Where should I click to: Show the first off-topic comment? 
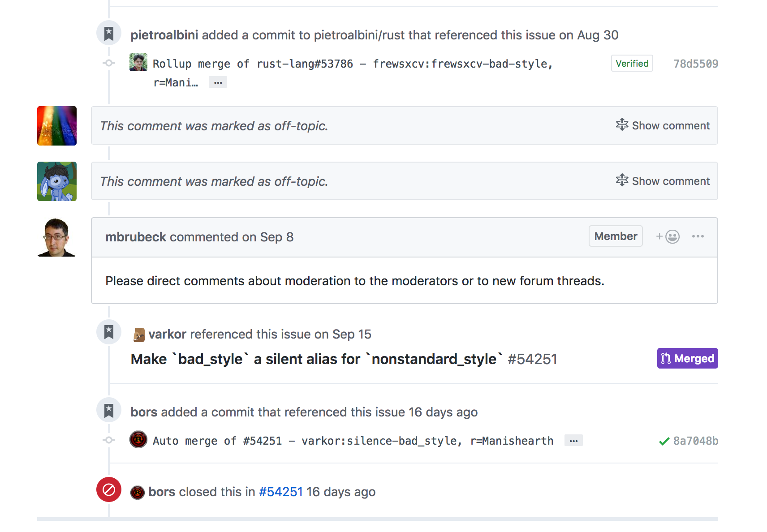point(663,125)
